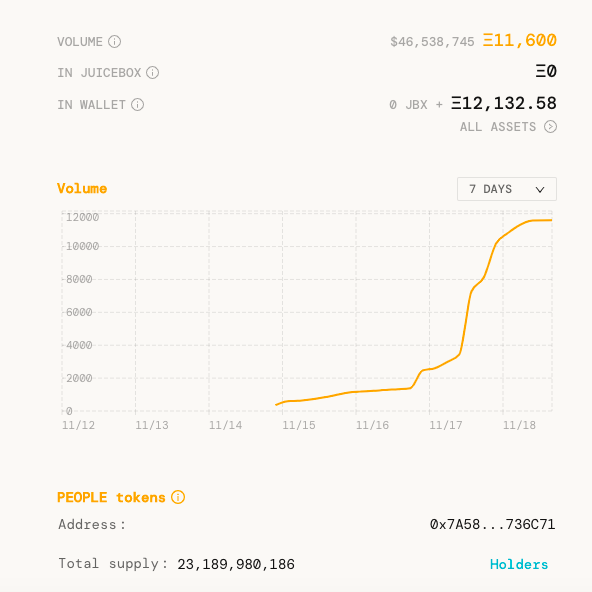Screen dimensions: 592x592
Task: Click the orange Volume chart heading
Action: coord(82,188)
